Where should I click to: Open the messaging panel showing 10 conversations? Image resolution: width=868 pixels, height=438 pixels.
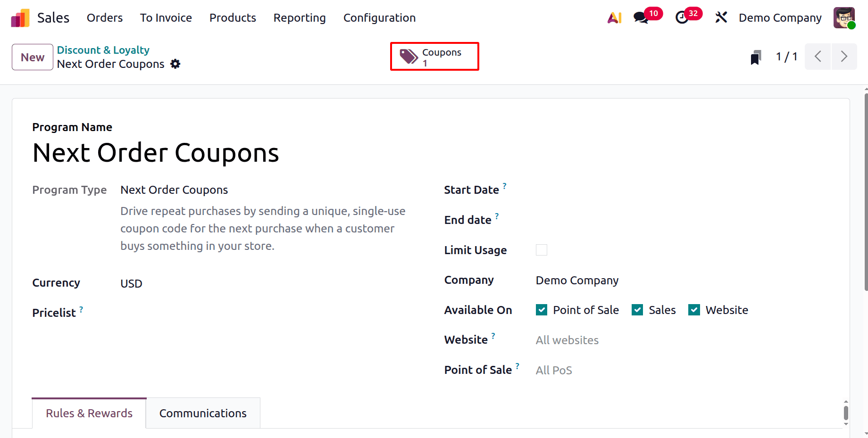tap(640, 18)
